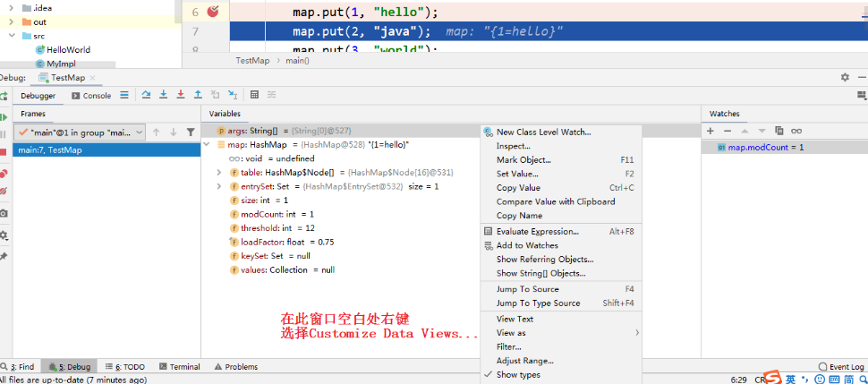Click the Restore Layout icon at right
The height and width of the screenshot is (384, 868).
click(x=862, y=95)
